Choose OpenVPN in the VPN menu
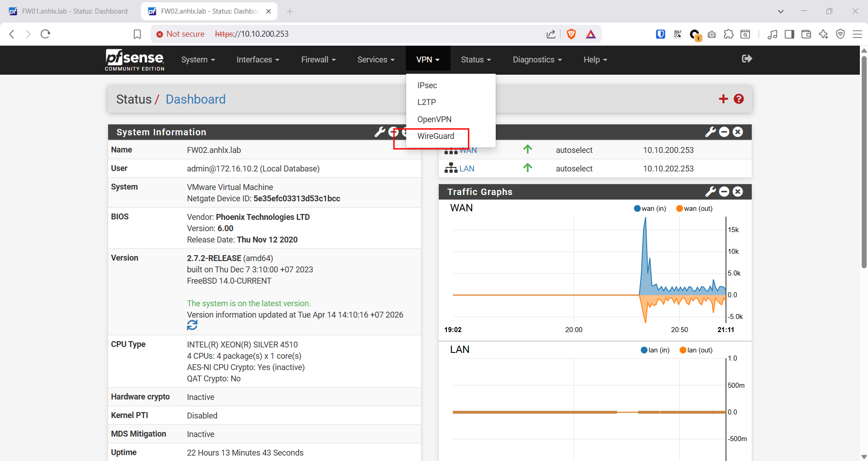 coord(434,119)
